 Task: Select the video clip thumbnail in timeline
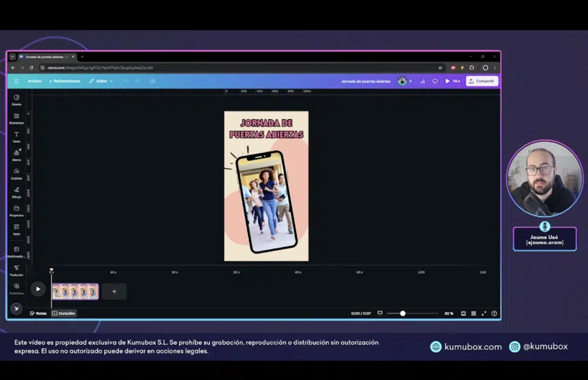pos(75,292)
